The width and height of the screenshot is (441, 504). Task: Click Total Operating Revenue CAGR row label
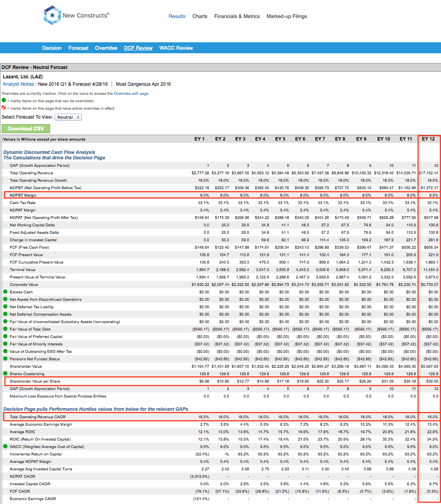click(x=38, y=417)
